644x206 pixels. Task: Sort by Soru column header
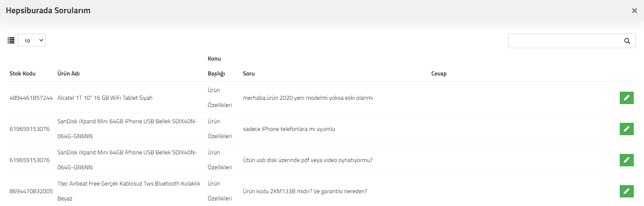pos(249,74)
